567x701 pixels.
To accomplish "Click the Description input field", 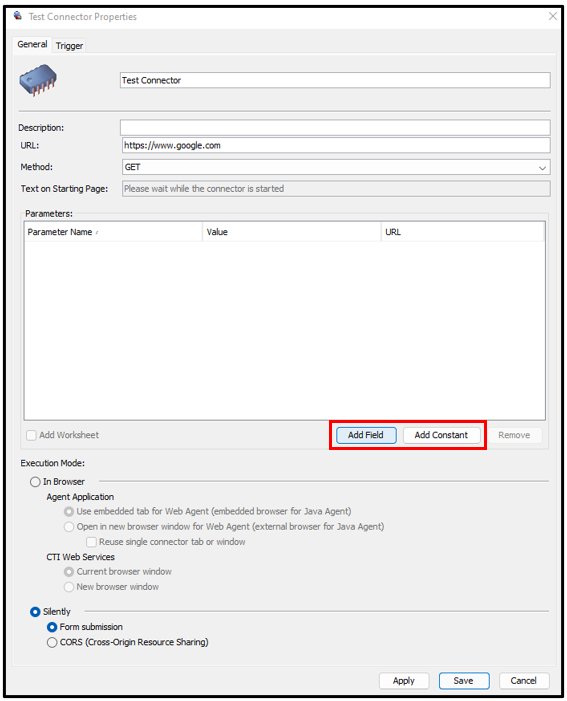I will (335, 127).
